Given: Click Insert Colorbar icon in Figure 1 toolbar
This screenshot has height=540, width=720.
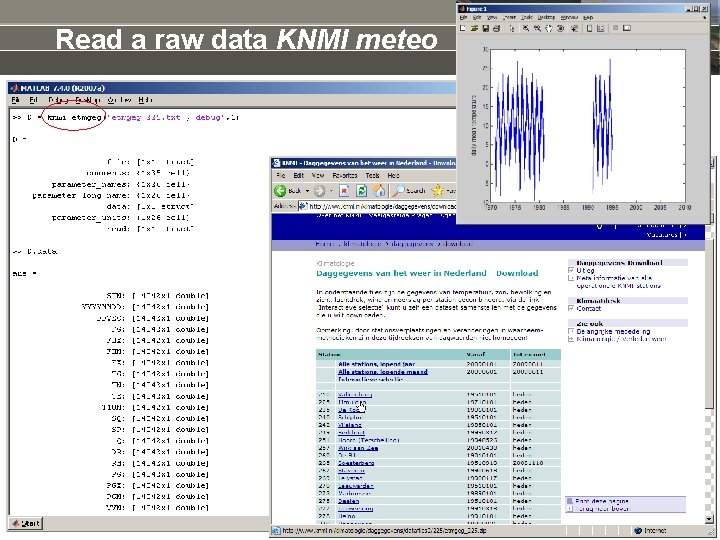Looking at the screenshot, I should click(x=590, y=28).
